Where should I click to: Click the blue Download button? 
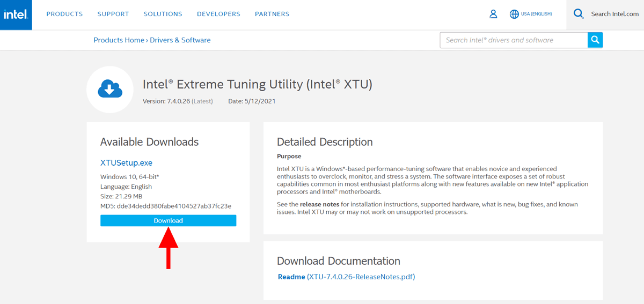(x=168, y=220)
